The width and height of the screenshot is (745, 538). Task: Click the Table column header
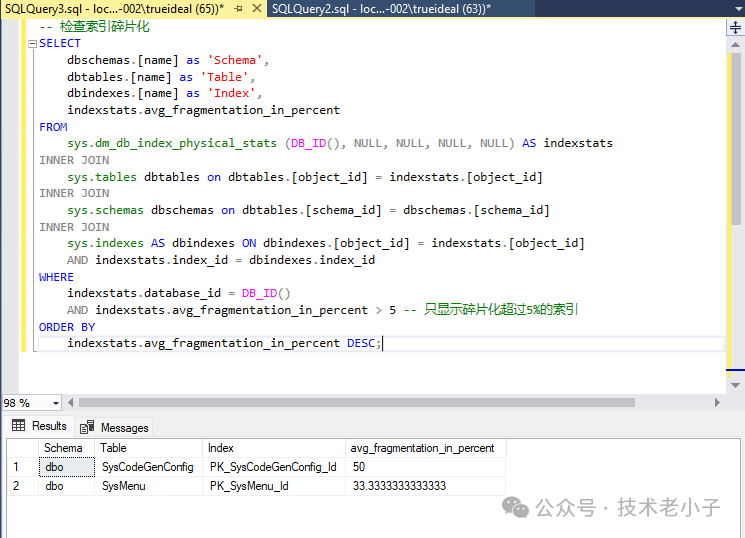pyautogui.click(x=149, y=448)
